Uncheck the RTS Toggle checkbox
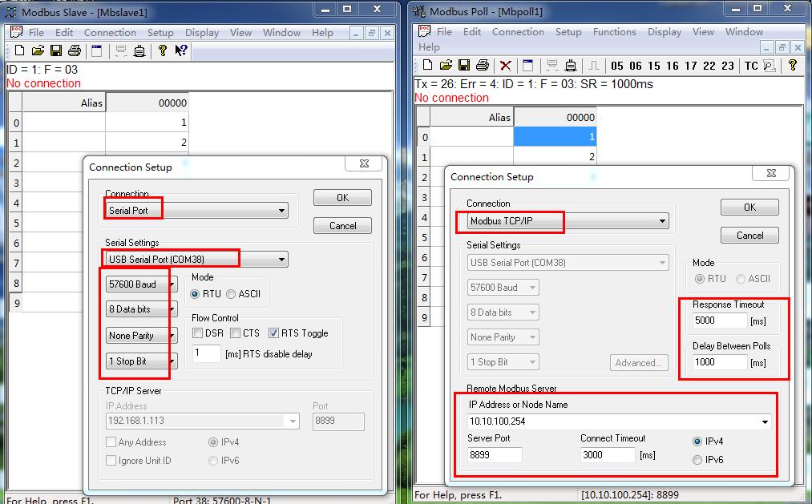 [x=274, y=333]
